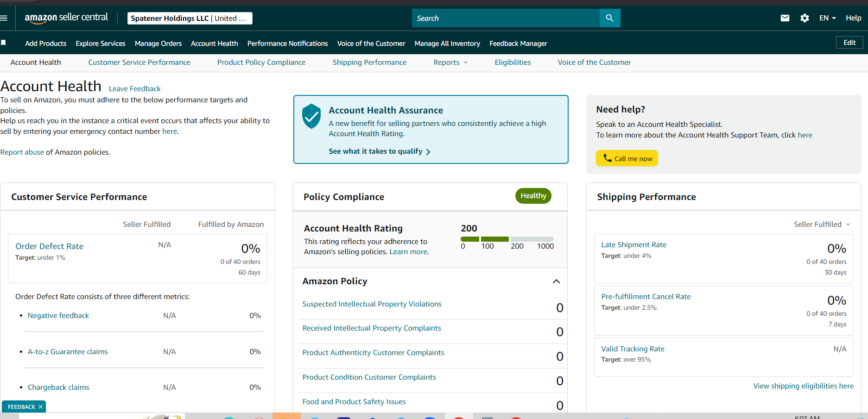
Task: Open Feedback Manager
Action: point(518,44)
